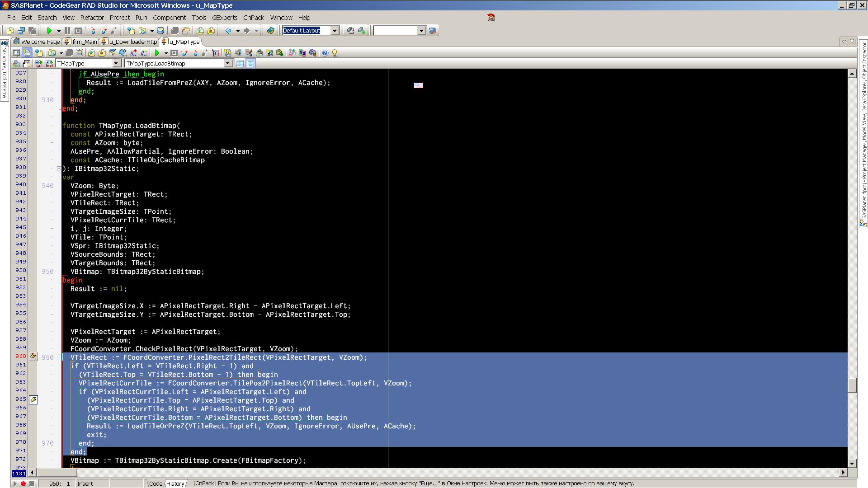The width and height of the screenshot is (868, 488).
Task: Jump to Intf section icon
Action: click(x=38, y=64)
